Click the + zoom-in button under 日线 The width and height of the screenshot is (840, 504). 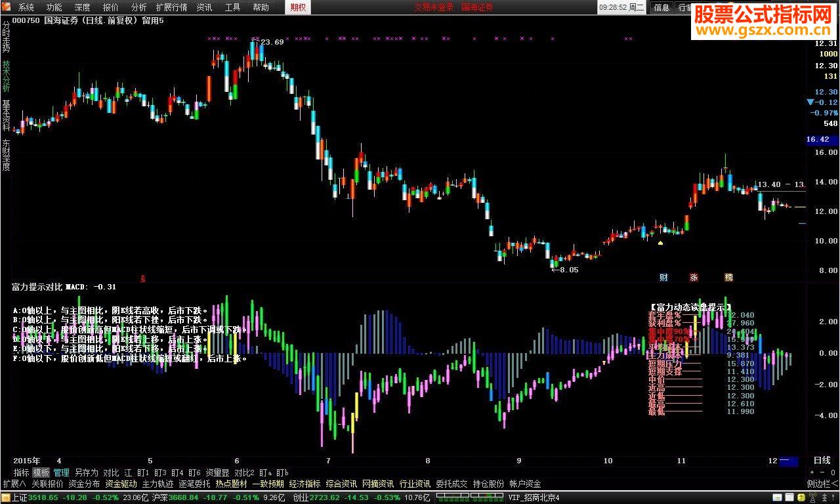coord(812,472)
